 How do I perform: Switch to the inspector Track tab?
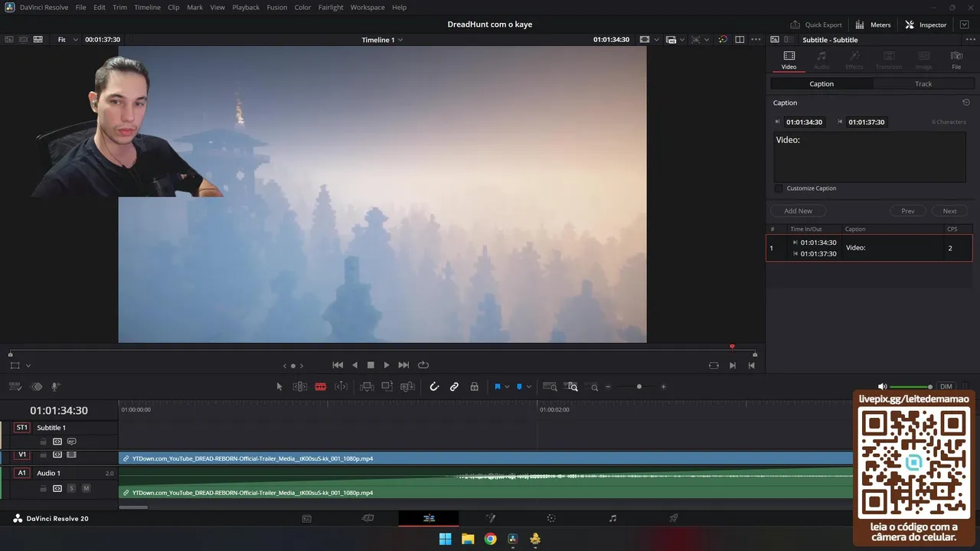(923, 84)
